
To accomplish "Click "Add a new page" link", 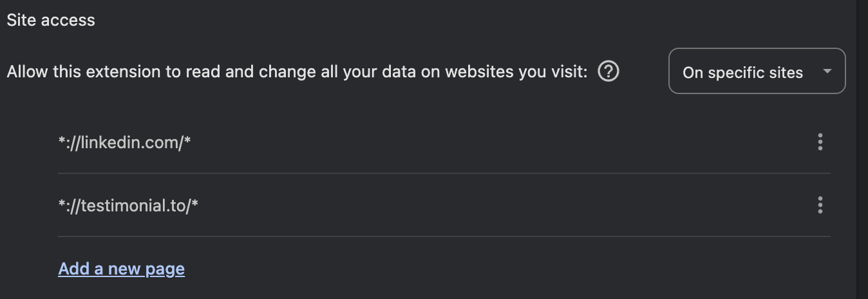I will pos(121,269).
